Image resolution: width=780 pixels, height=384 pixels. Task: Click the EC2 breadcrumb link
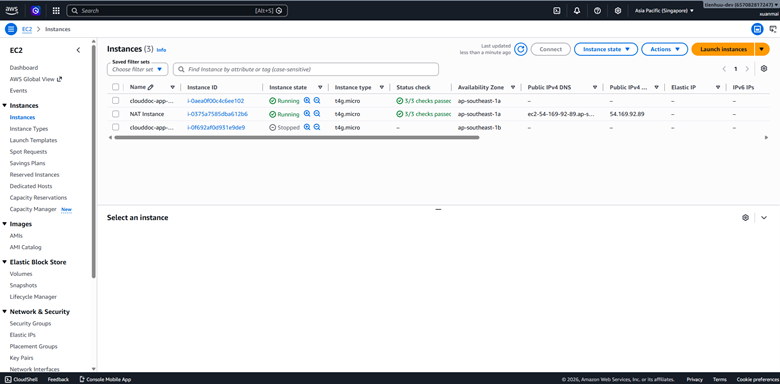27,29
